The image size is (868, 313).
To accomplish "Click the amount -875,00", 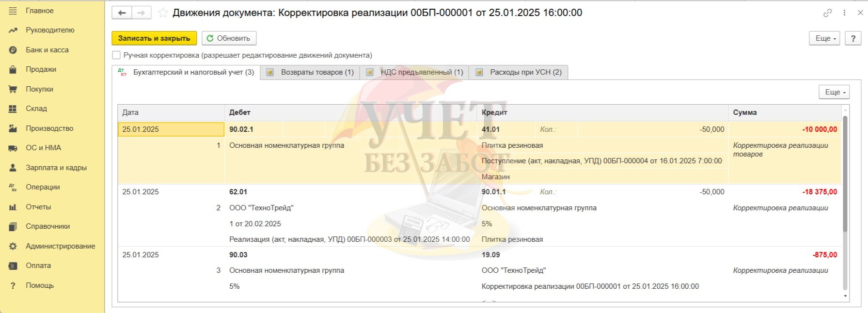I will (x=824, y=255).
